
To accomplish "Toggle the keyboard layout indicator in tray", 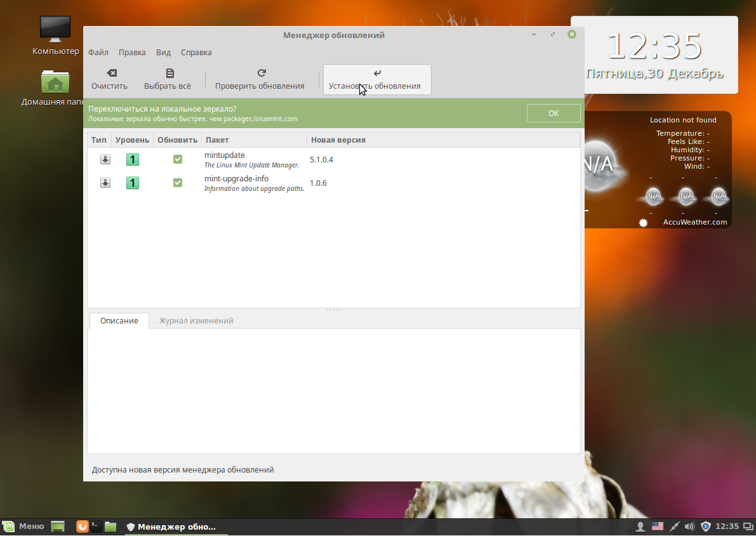I will pos(658,526).
